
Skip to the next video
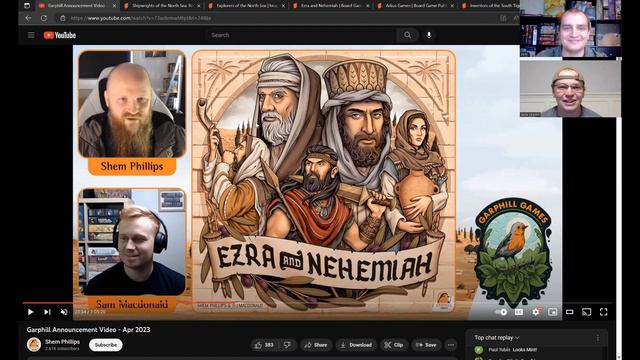(x=47, y=312)
